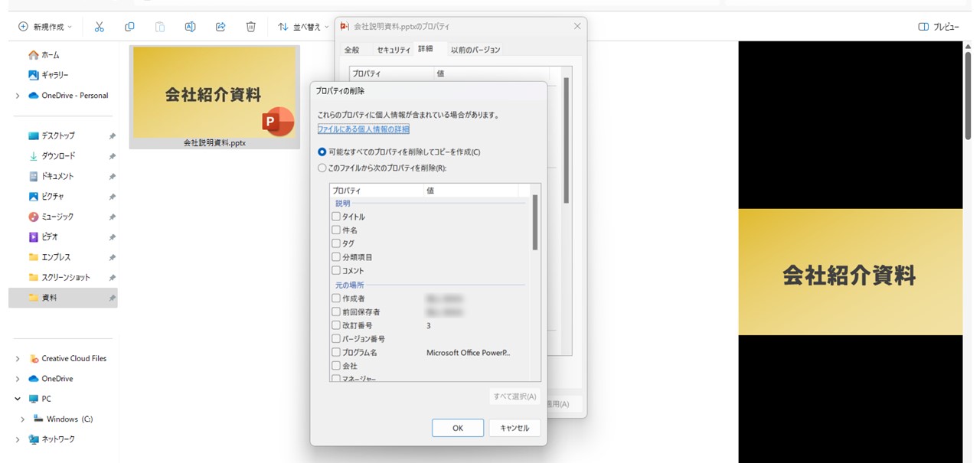Image resolution: width=980 pixels, height=463 pixels.
Task: Select OneDrive - Personal in sidebar
Action: click(x=68, y=96)
